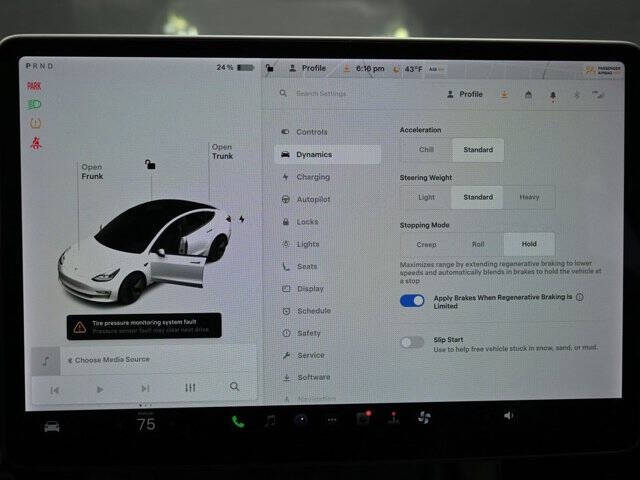Screen dimensions: 640x480
Task: Open the camera app in bottom bar
Action: click(x=301, y=420)
